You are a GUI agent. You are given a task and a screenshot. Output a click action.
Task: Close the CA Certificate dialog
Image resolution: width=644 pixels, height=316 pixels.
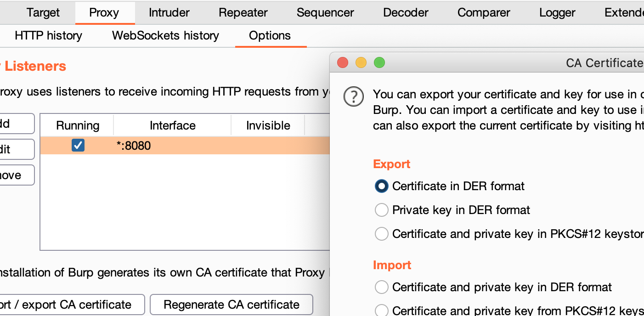tap(343, 62)
